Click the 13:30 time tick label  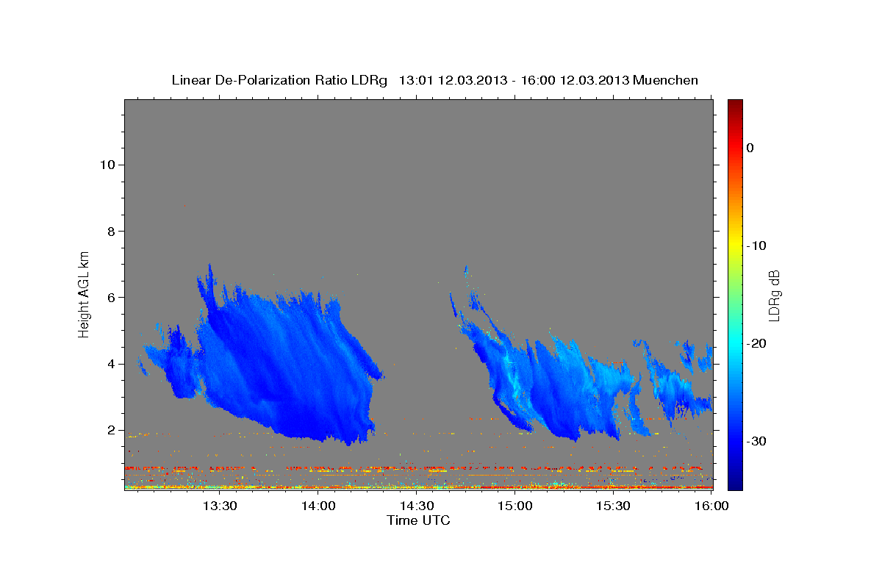coord(219,506)
